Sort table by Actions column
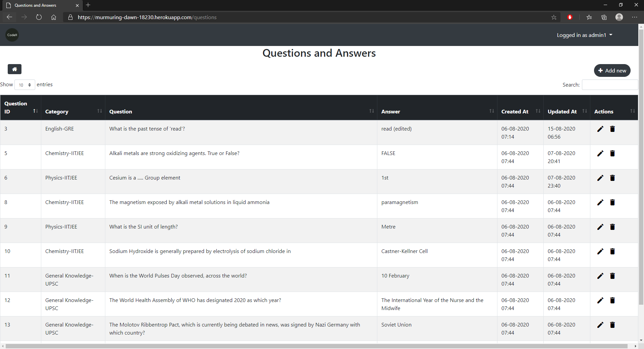 (614, 108)
